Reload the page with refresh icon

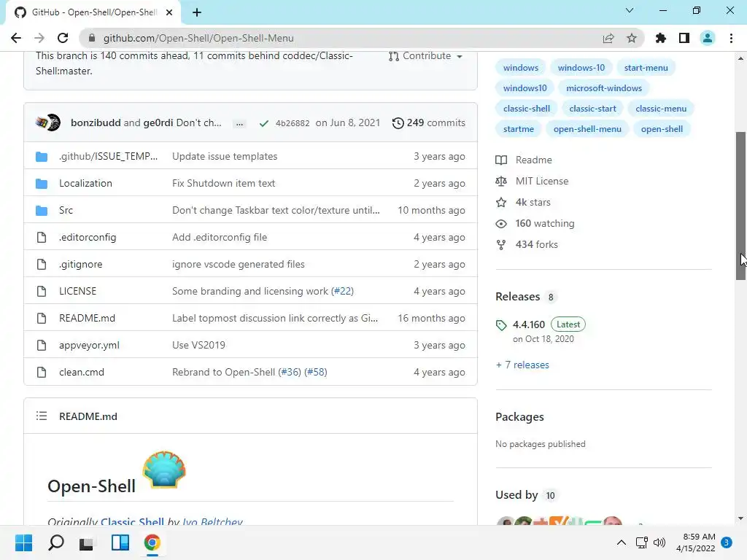(63, 38)
